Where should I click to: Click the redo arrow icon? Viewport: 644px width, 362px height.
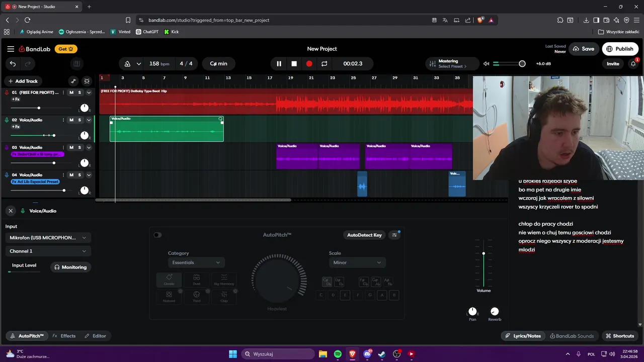[28, 64]
